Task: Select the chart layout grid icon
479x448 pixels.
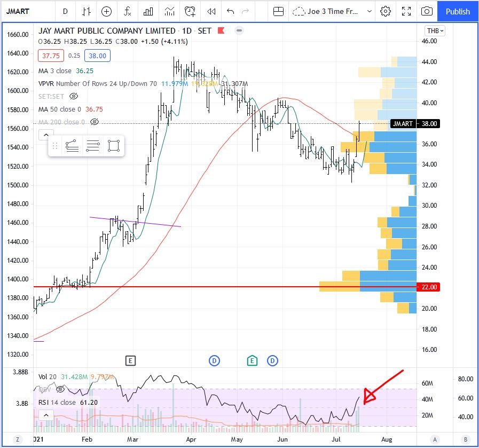Action: tap(278, 11)
